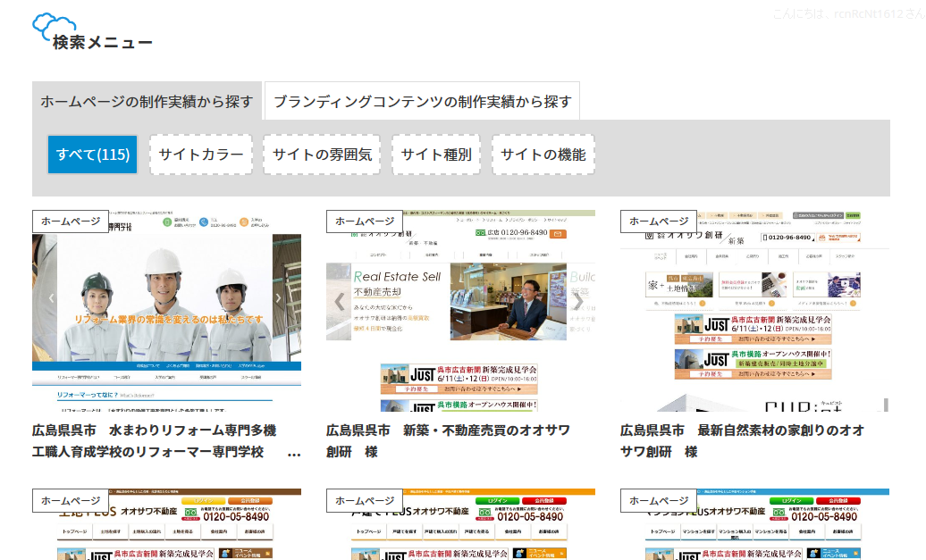Expand the サイトの雰囲気 filter
The height and width of the screenshot is (560, 926).
(x=322, y=155)
